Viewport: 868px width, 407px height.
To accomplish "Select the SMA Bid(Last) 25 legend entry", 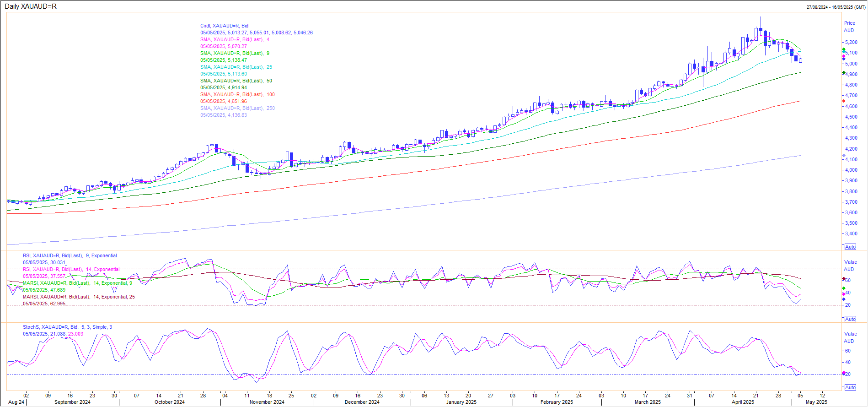I will pyautogui.click(x=236, y=67).
